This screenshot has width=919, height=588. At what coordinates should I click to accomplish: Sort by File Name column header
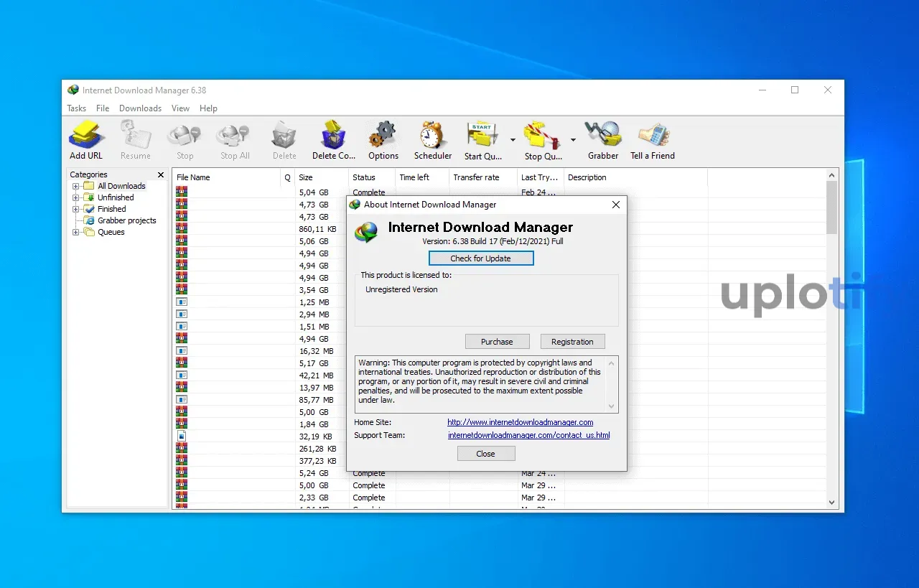[227, 177]
